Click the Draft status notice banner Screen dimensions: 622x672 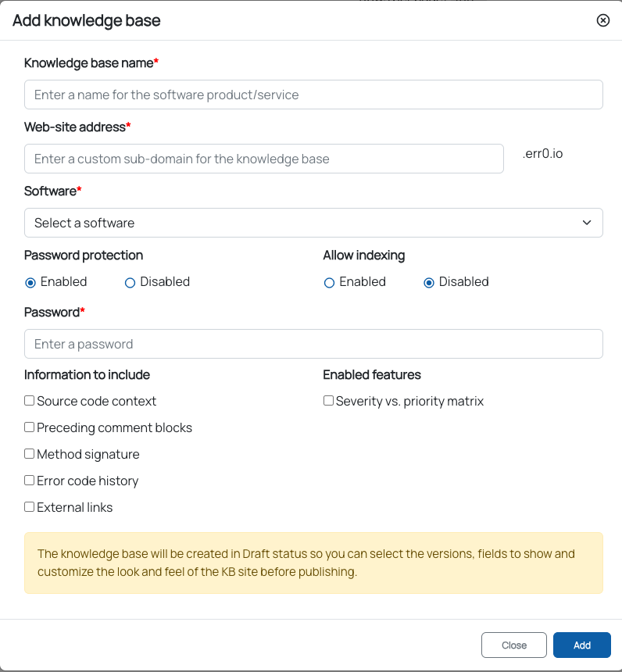pos(313,563)
